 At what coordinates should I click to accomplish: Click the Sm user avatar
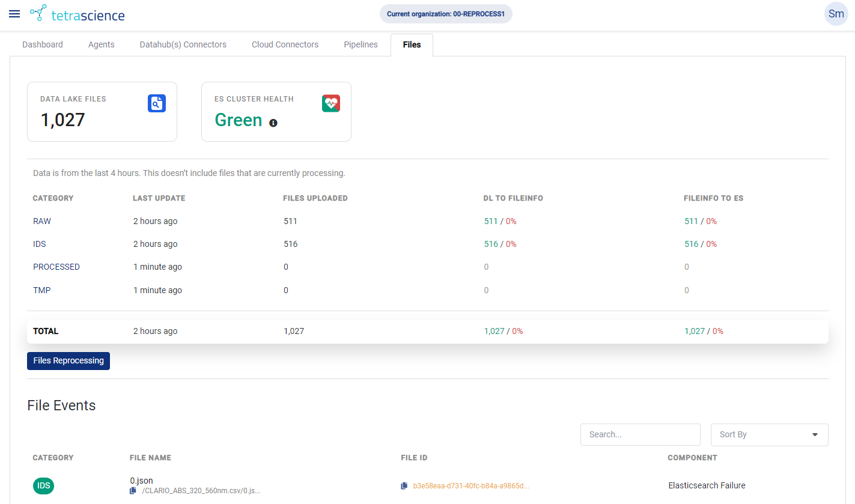point(836,14)
